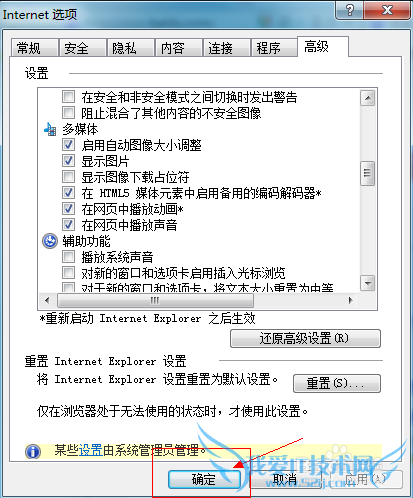This screenshot has width=413, height=498.
Task: Click the 辅助功能 accessibility category icon
Action: [x=50, y=241]
